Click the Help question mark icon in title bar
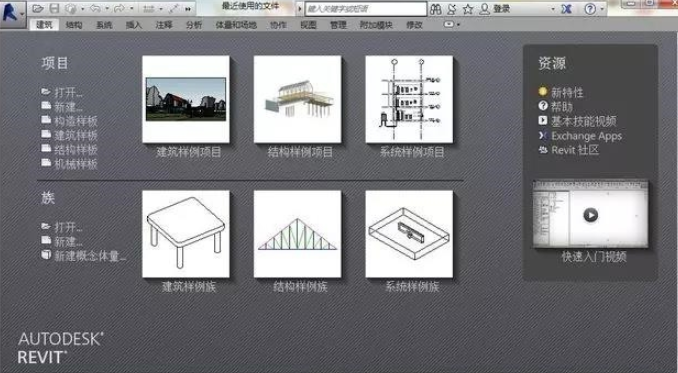Viewport: 678px width, 373px height. (590, 9)
